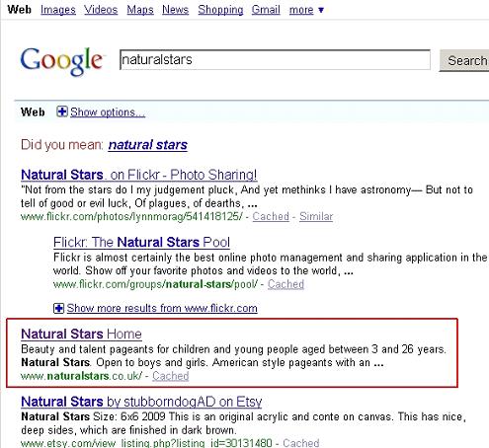Open Gmail link in top bar
489x448 pixels.
266,10
